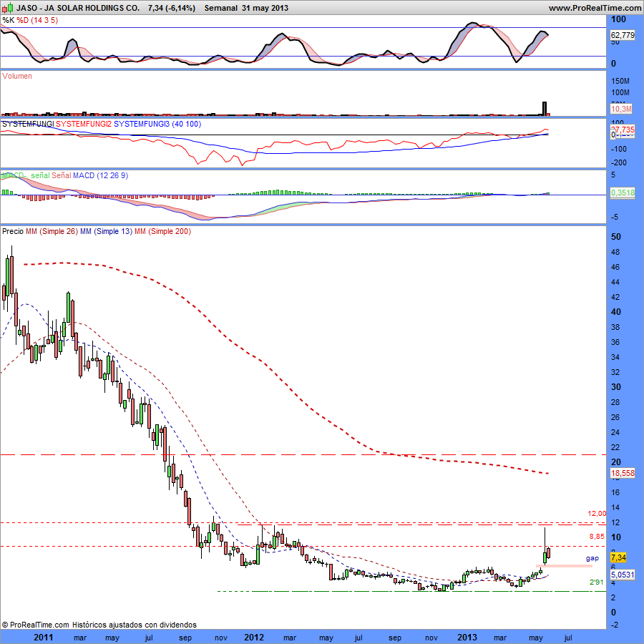
Task: Select the Precio panel label
Action: (x=13, y=231)
